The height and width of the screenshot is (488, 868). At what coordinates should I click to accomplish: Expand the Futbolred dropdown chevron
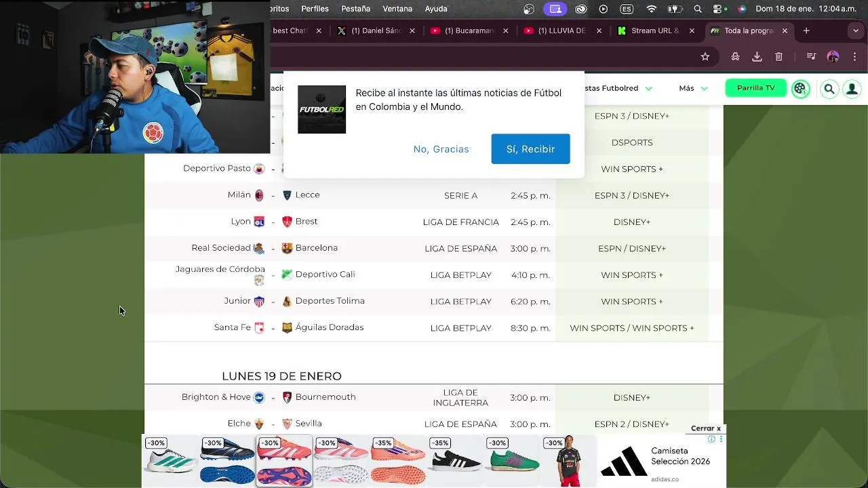click(x=648, y=89)
